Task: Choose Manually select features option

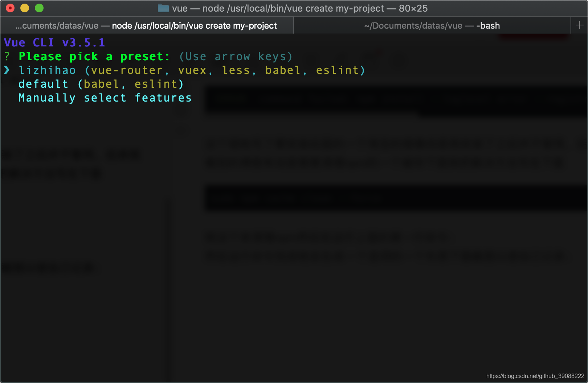Action: pos(105,98)
